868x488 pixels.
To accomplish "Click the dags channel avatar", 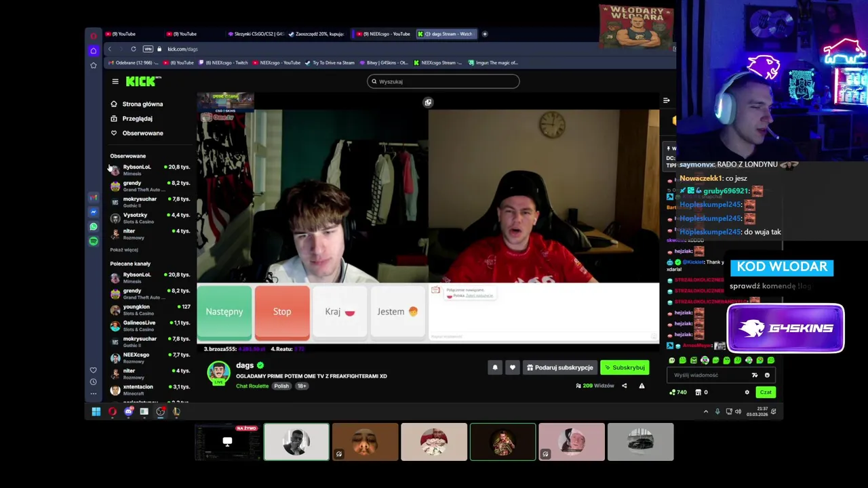I will 218,373.
